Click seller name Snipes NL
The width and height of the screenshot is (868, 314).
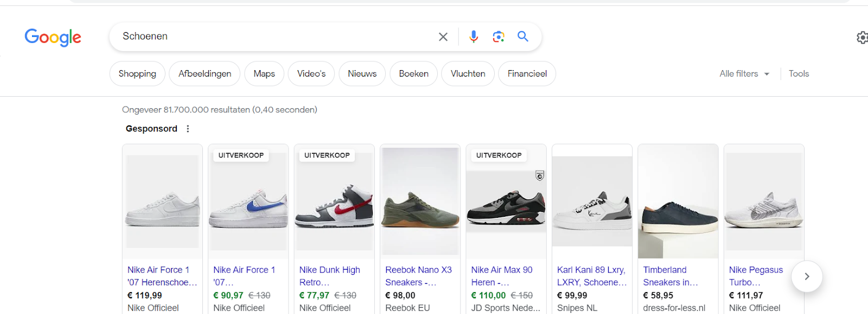pyautogui.click(x=577, y=308)
